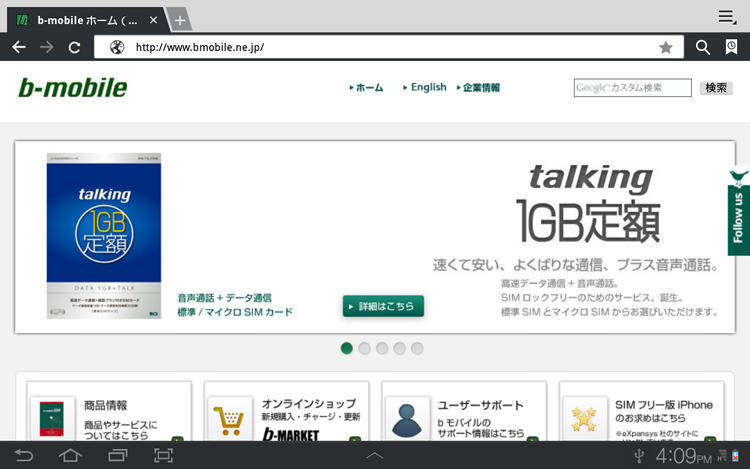The image size is (750, 469).
Task: Tap Android back button in system bar
Action: [x=23, y=455]
